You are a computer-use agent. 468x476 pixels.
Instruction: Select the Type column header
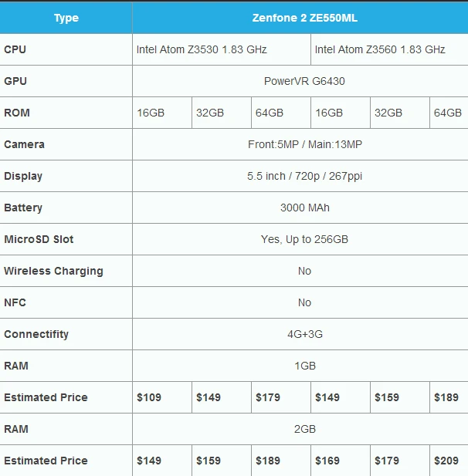pos(66,18)
